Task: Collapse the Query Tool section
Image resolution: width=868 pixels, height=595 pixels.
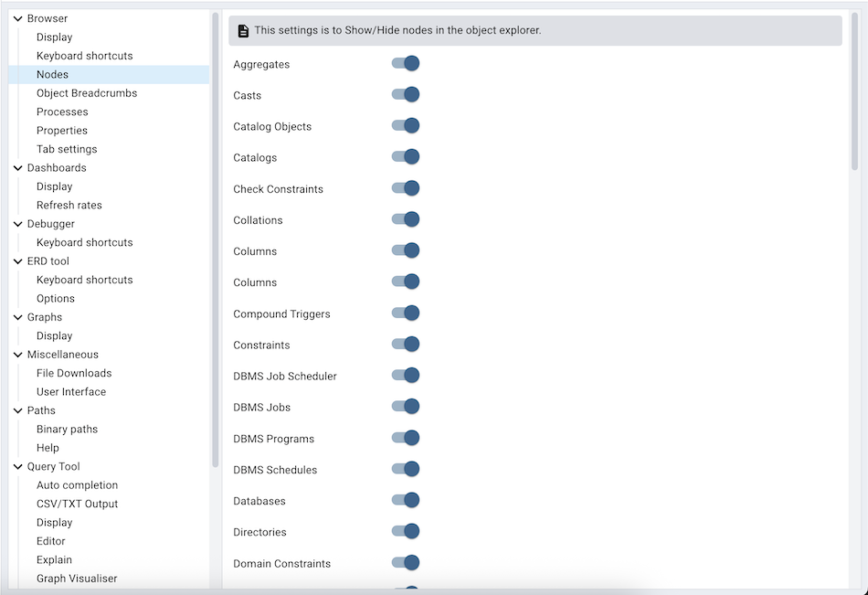Action: point(16,466)
